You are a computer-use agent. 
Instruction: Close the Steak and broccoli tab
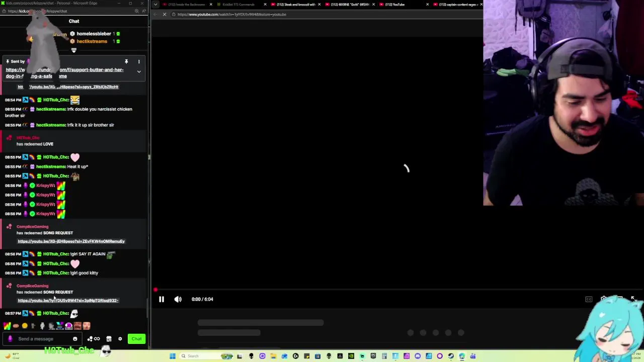pos(319,5)
